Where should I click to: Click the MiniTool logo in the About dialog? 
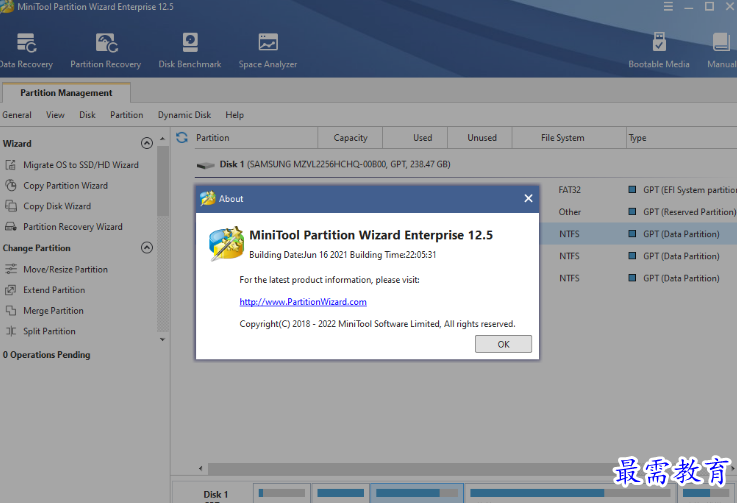[x=227, y=244]
